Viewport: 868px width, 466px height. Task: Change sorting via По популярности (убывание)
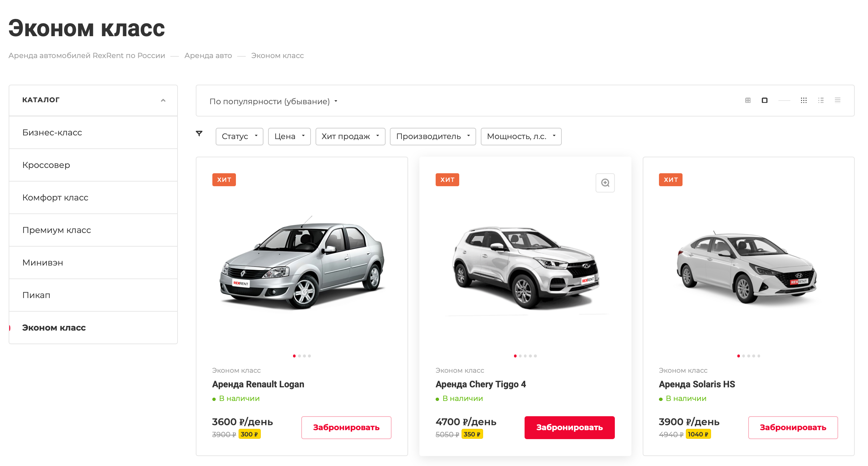[273, 101]
